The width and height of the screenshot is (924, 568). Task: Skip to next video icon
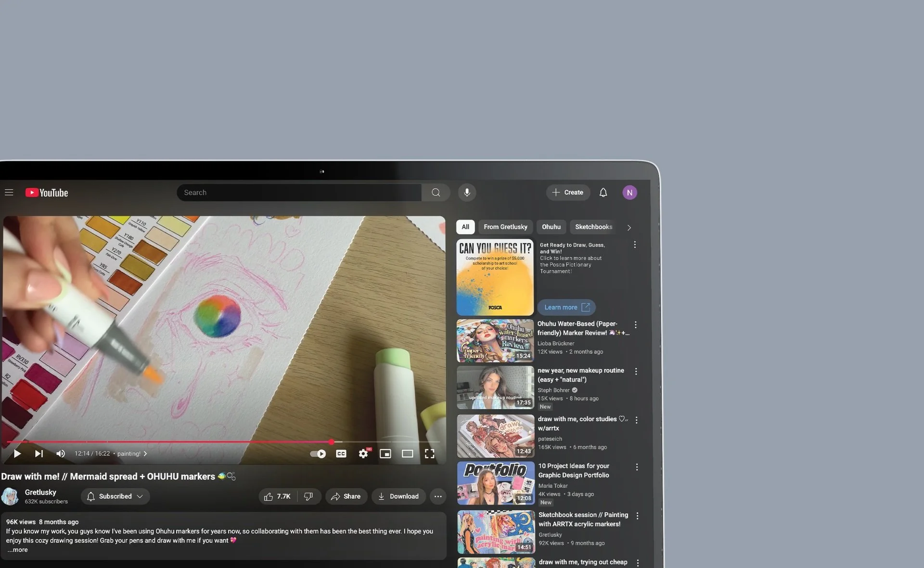click(x=39, y=453)
